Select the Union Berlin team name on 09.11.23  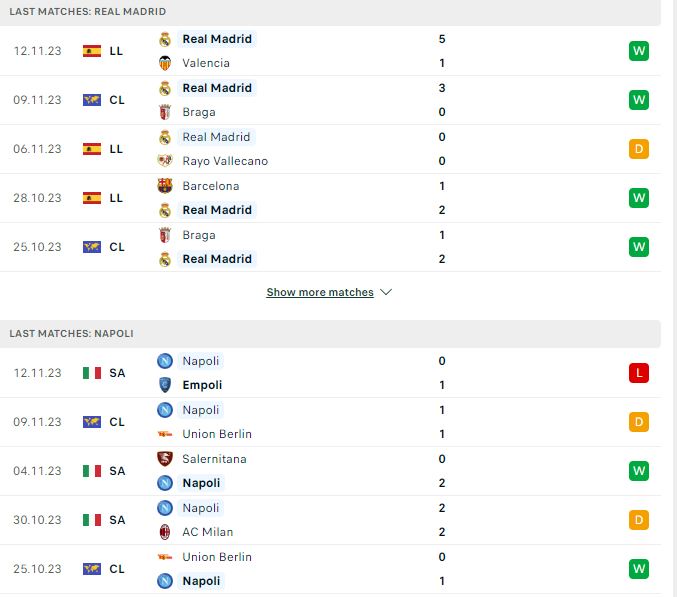point(217,434)
